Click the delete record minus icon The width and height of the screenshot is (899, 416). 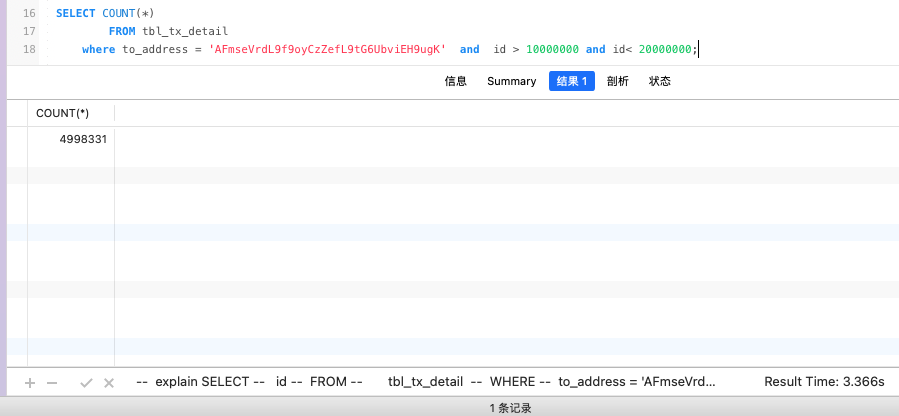tap(52, 382)
